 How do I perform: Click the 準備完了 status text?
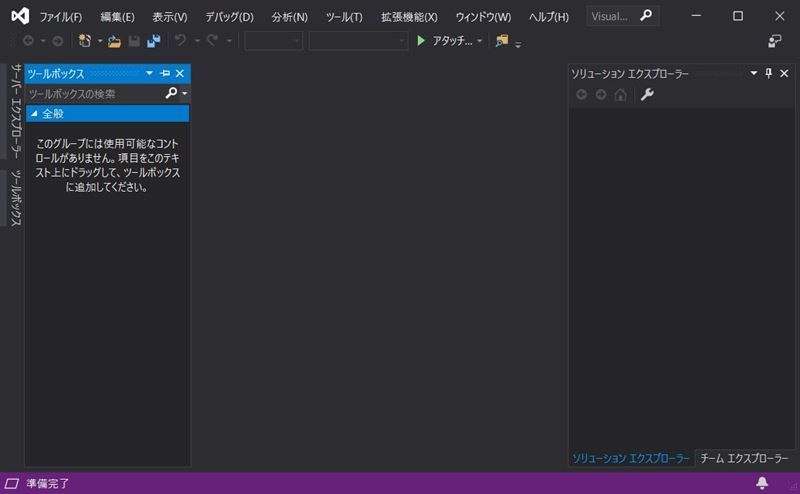point(47,483)
